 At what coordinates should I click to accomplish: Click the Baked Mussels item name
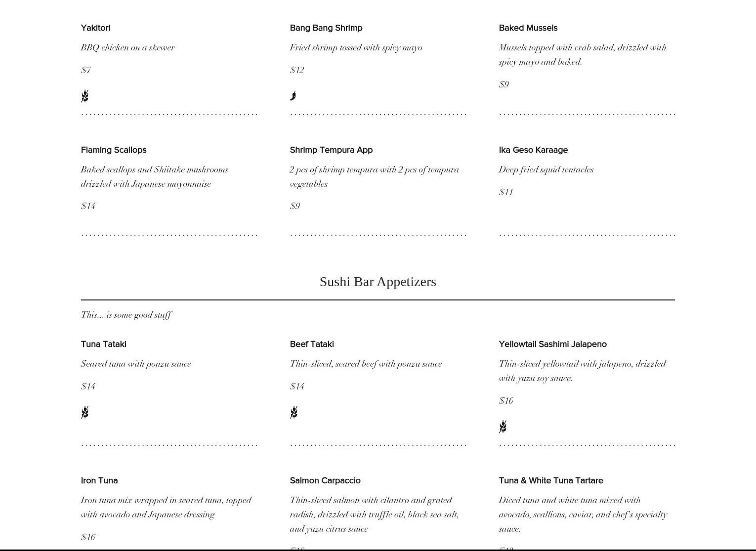point(528,28)
